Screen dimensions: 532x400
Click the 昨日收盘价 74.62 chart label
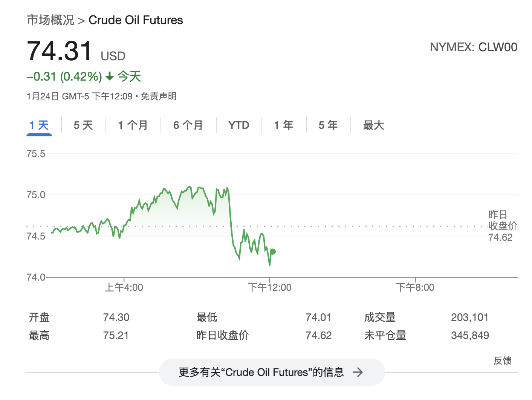tap(503, 226)
